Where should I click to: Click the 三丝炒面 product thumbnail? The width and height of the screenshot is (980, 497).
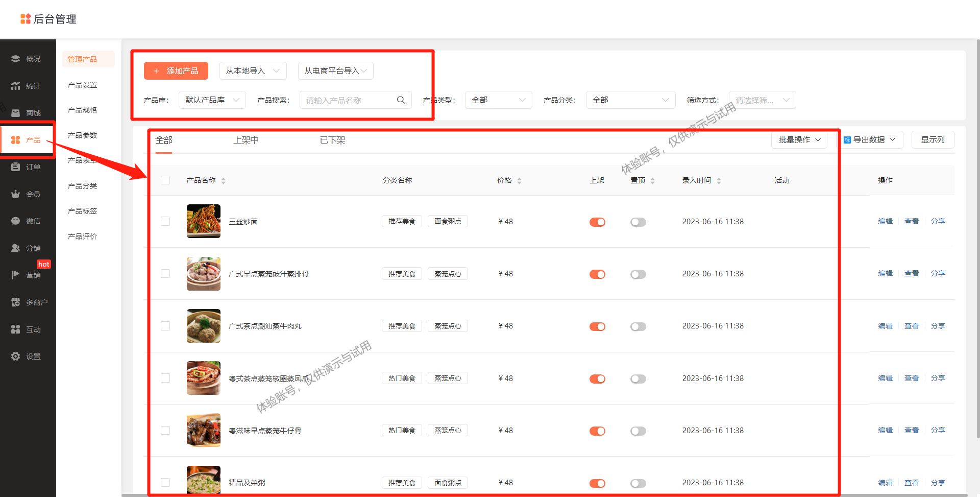tap(204, 221)
